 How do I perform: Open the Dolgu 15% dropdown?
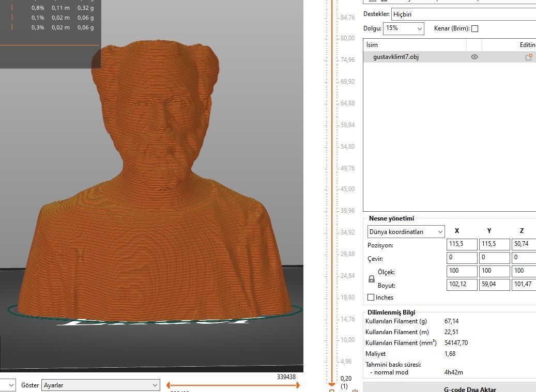(404, 28)
